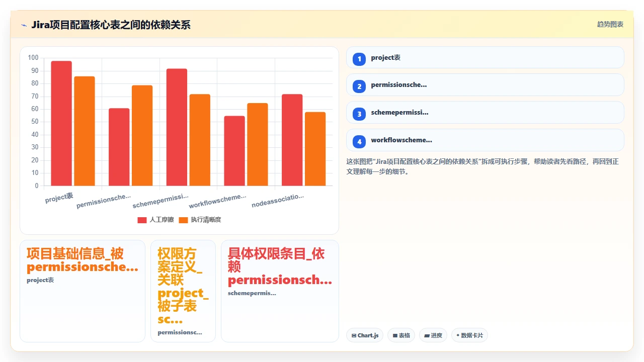
Task: Click the project表 caption in first card
Action: click(40, 280)
